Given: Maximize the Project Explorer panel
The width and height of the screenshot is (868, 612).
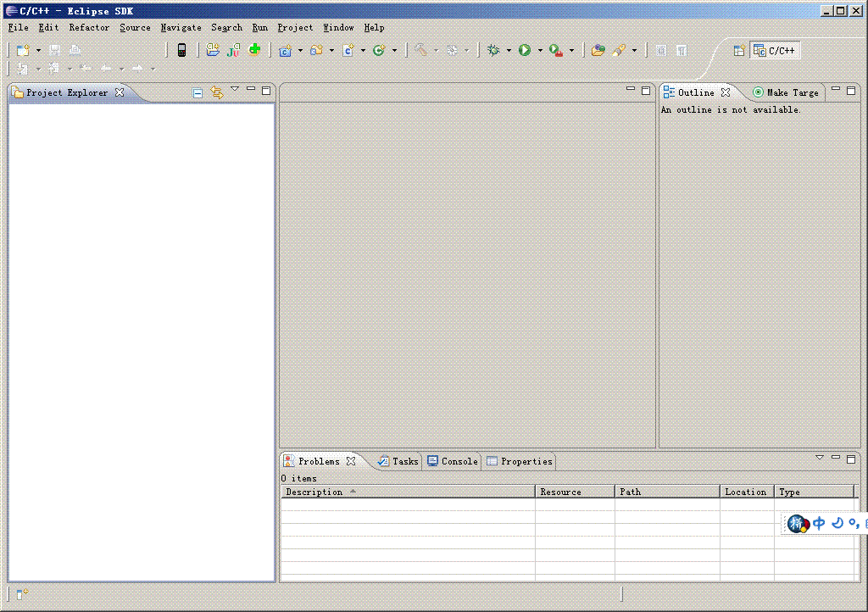Looking at the screenshot, I should 266,90.
